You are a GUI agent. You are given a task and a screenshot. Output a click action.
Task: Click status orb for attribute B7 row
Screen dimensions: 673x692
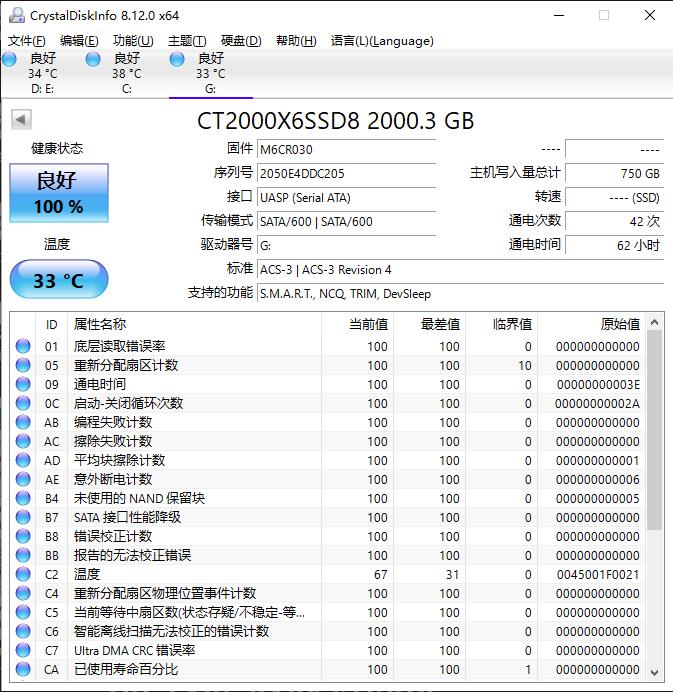click(23, 517)
